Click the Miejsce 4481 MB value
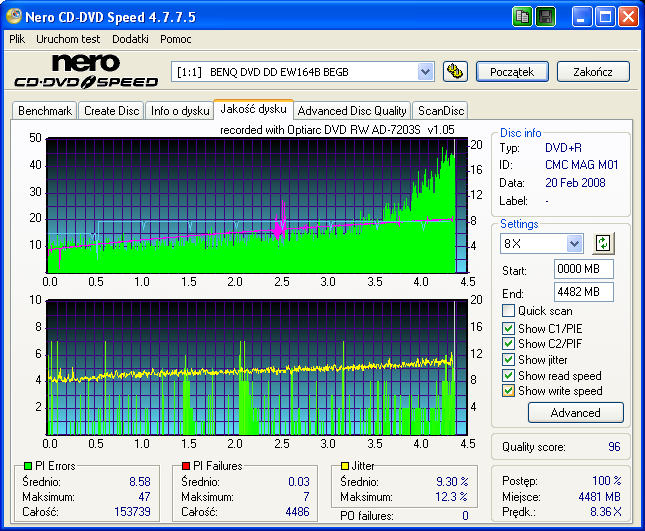The height and width of the screenshot is (531, 645). pos(599,497)
